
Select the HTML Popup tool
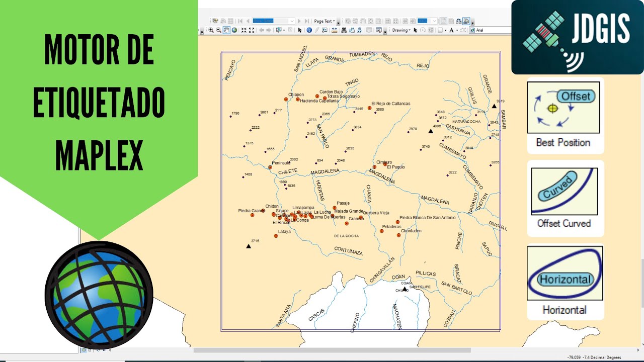pyautogui.click(x=325, y=30)
